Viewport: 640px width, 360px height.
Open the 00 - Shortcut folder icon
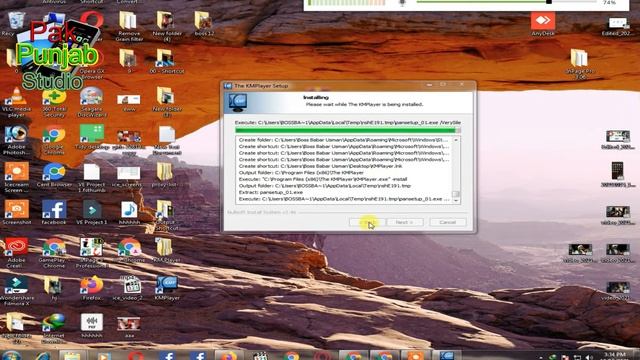coord(167,61)
